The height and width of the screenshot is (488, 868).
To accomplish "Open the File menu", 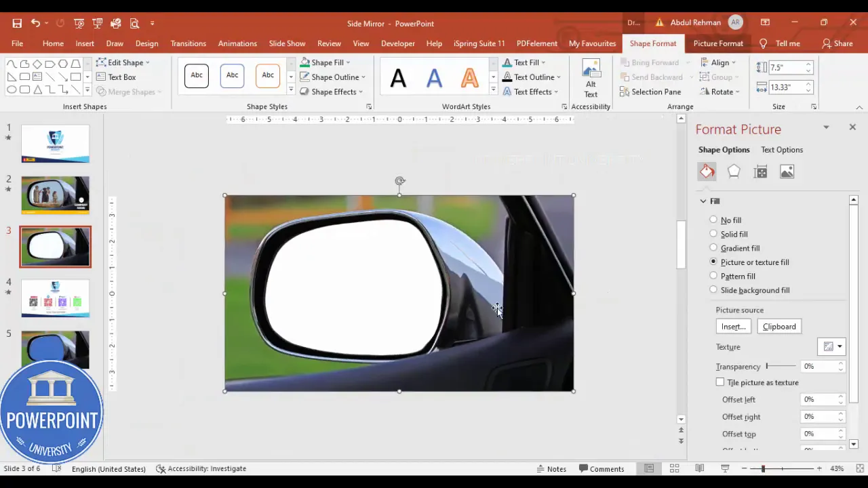I will click(x=17, y=43).
